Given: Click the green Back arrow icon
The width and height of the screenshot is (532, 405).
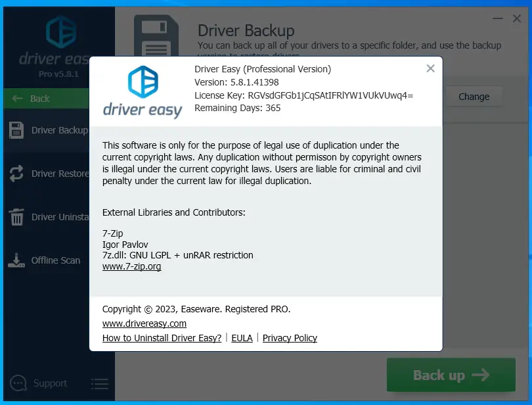Looking at the screenshot, I should click(x=19, y=98).
